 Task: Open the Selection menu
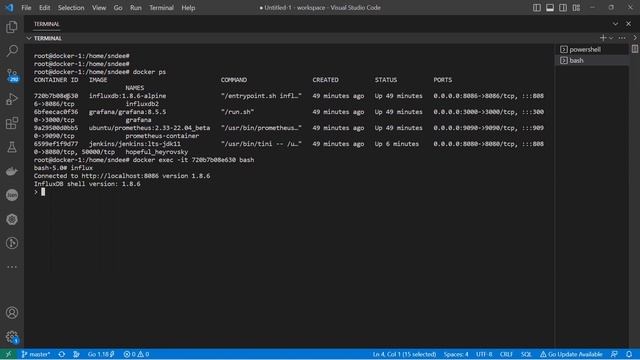[71, 7]
